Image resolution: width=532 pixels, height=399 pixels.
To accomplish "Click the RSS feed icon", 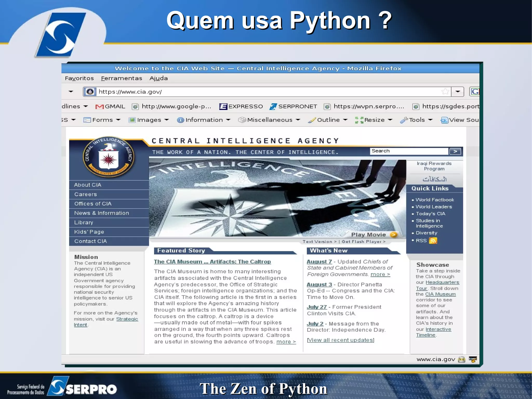I will (433, 241).
